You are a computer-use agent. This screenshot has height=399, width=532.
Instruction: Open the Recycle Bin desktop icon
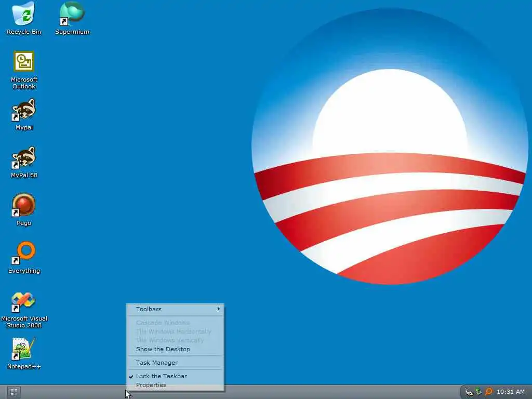[24, 18]
